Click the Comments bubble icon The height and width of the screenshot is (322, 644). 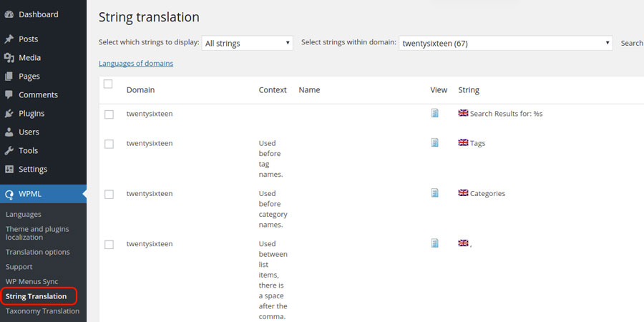coord(9,94)
